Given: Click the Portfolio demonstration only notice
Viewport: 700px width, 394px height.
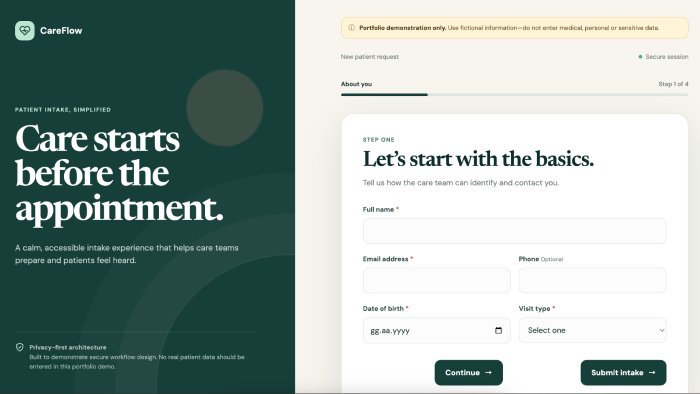Looking at the screenshot, I should pyautogui.click(x=514, y=28).
